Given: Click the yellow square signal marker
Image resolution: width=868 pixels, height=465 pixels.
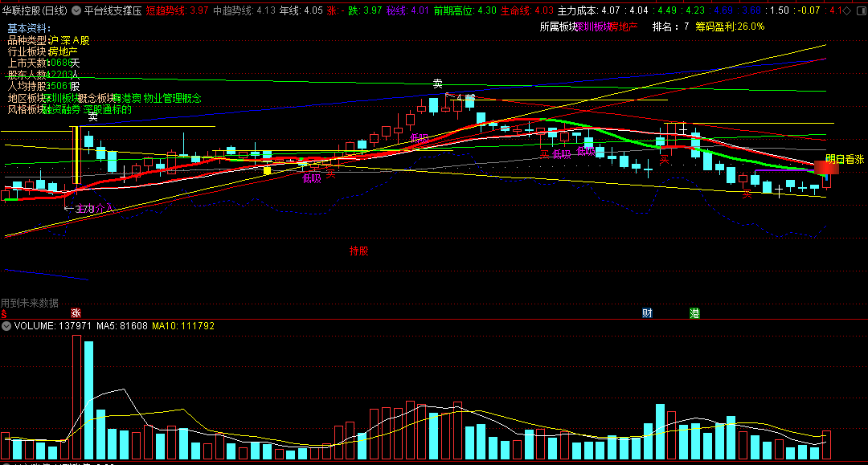Looking at the screenshot, I should (x=268, y=171).
